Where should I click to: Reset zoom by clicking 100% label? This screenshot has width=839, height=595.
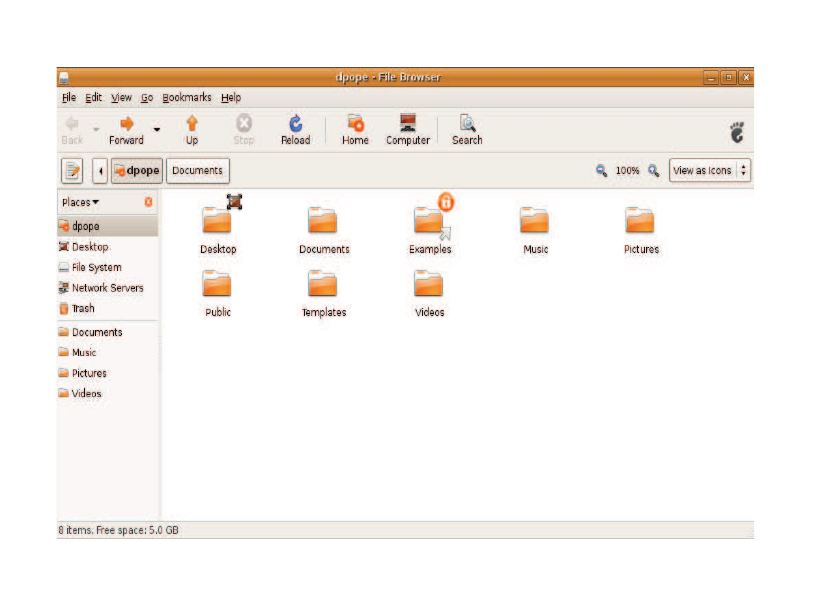pyautogui.click(x=627, y=171)
